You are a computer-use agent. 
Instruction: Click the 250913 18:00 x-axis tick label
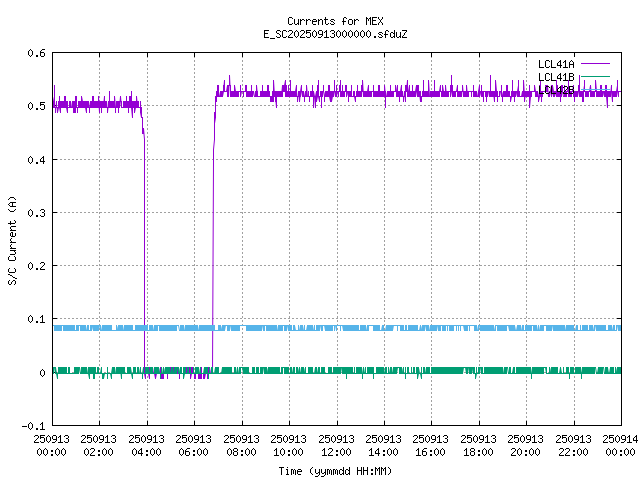[478, 444]
